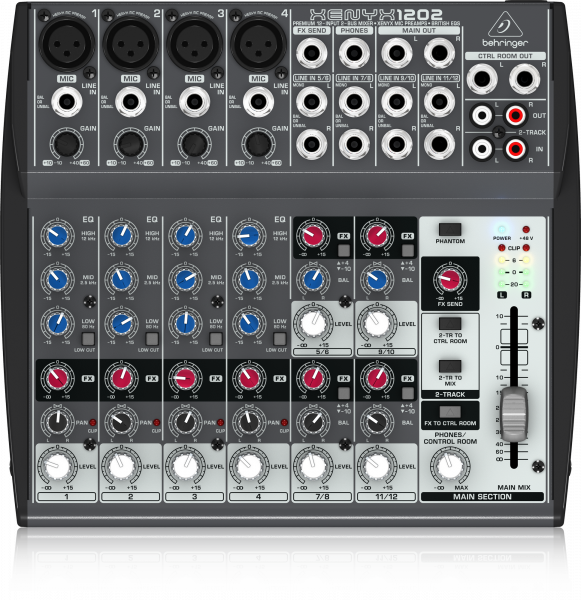The height and width of the screenshot is (600, 581).
Task: Click the MAIN OUT right jack
Action: click(439, 53)
